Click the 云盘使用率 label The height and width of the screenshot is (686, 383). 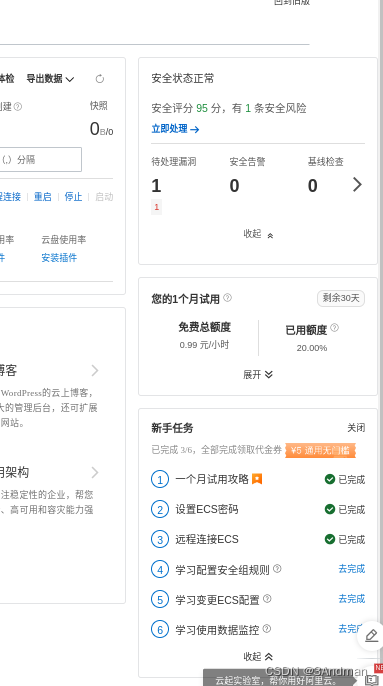tap(64, 240)
